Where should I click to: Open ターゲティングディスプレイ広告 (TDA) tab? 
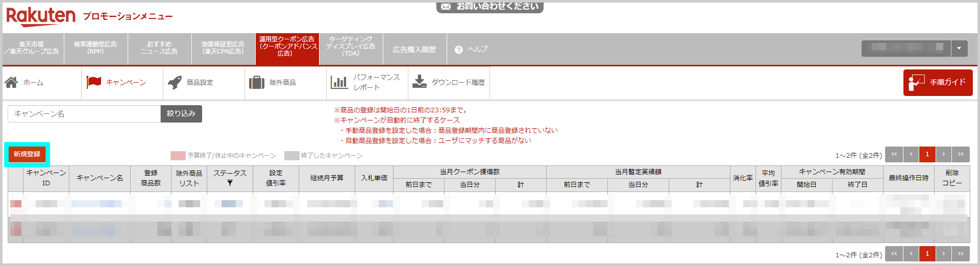(351, 49)
